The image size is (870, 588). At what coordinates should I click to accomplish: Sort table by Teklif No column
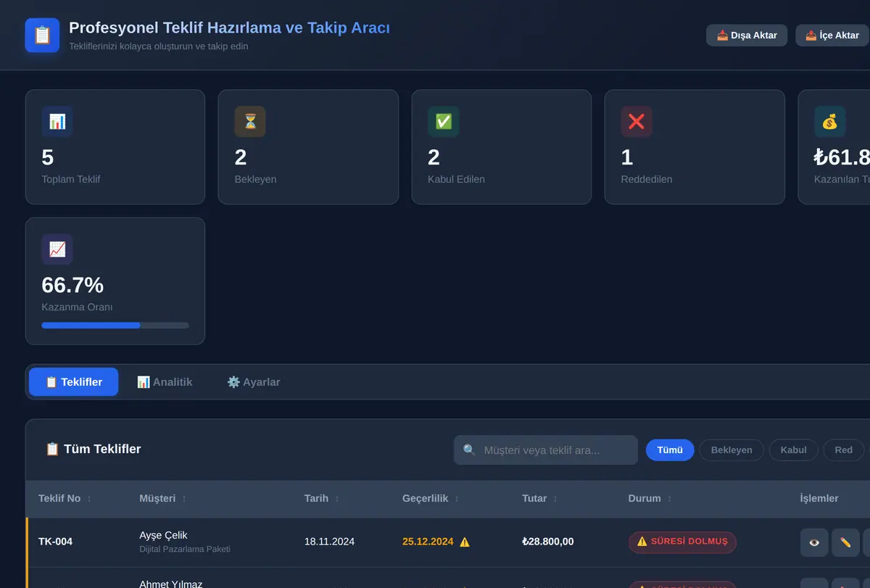[65, 499]
